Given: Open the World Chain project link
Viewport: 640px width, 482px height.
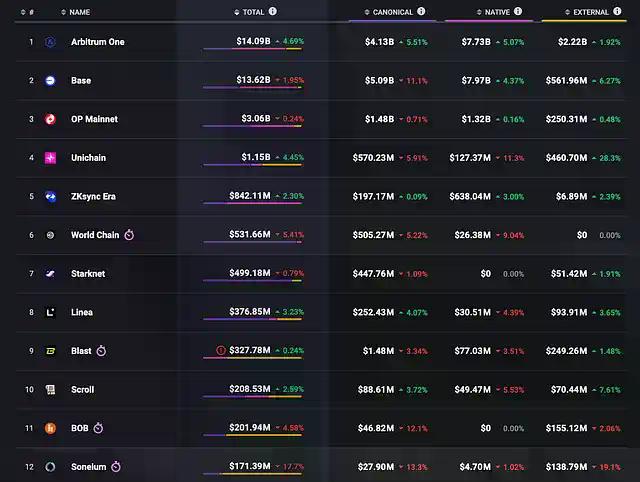Looking at the screenshot, I should (x=95, y=235).
